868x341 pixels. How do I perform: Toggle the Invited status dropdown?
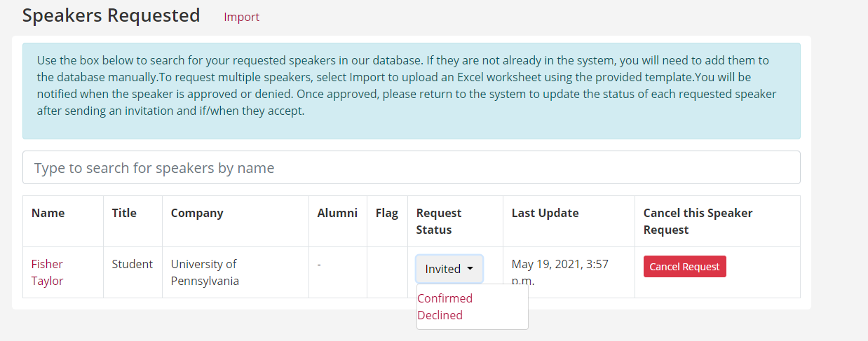pyautogui.click(x=449, y=269)
